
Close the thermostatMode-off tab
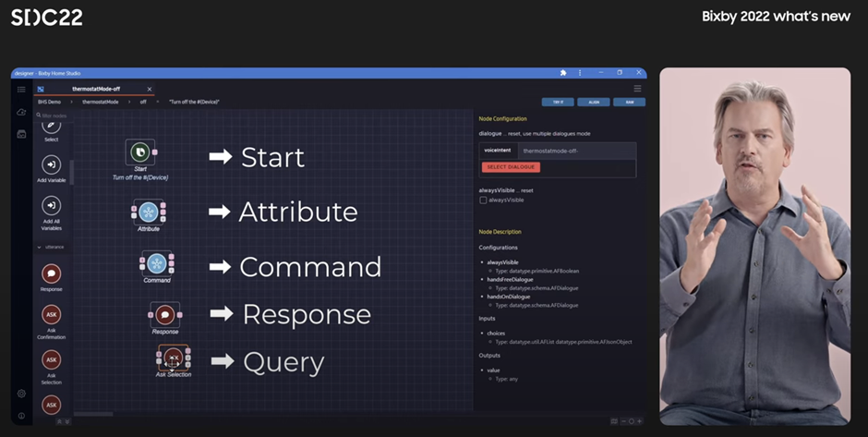150,90
